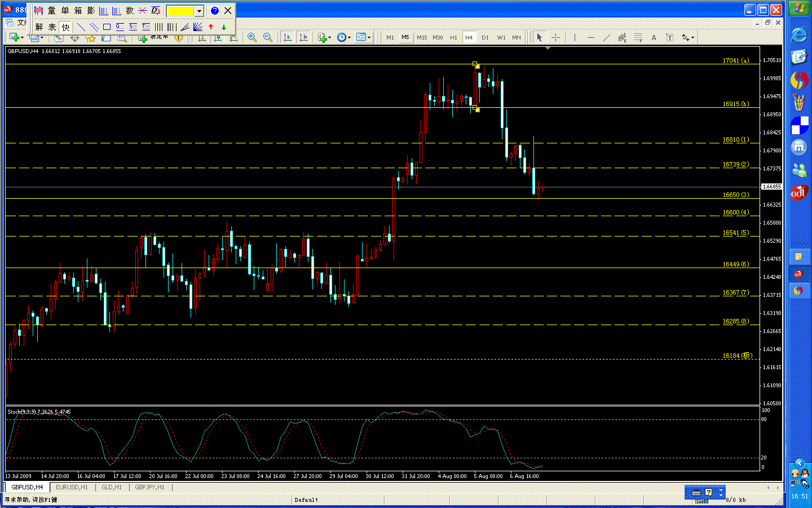The width and height of the screenshot is (812, 508).
Task: Switch to the M15 timeframe
Action: point(422,37)
